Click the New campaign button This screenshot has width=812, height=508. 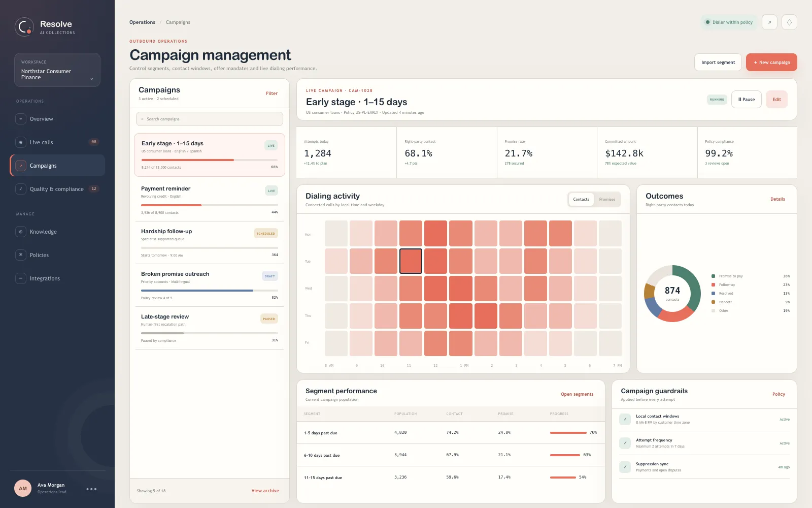pos(771,62)
